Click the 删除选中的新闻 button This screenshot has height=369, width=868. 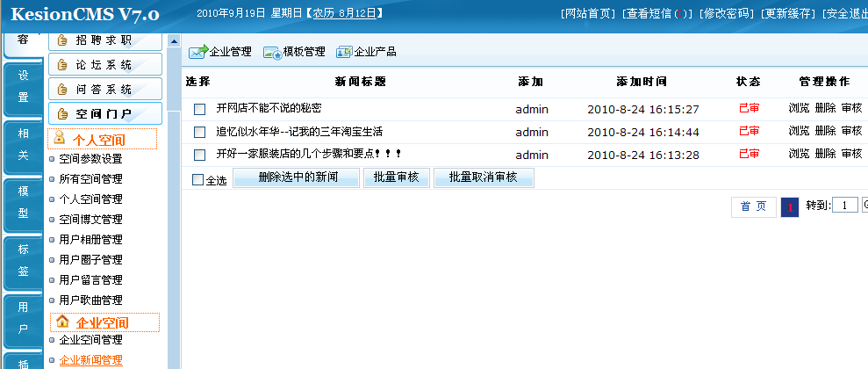(296, 177)
